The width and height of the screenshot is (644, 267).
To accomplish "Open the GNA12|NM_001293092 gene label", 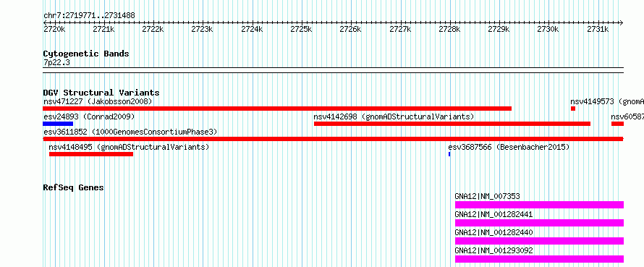I will tap(493, 250).
